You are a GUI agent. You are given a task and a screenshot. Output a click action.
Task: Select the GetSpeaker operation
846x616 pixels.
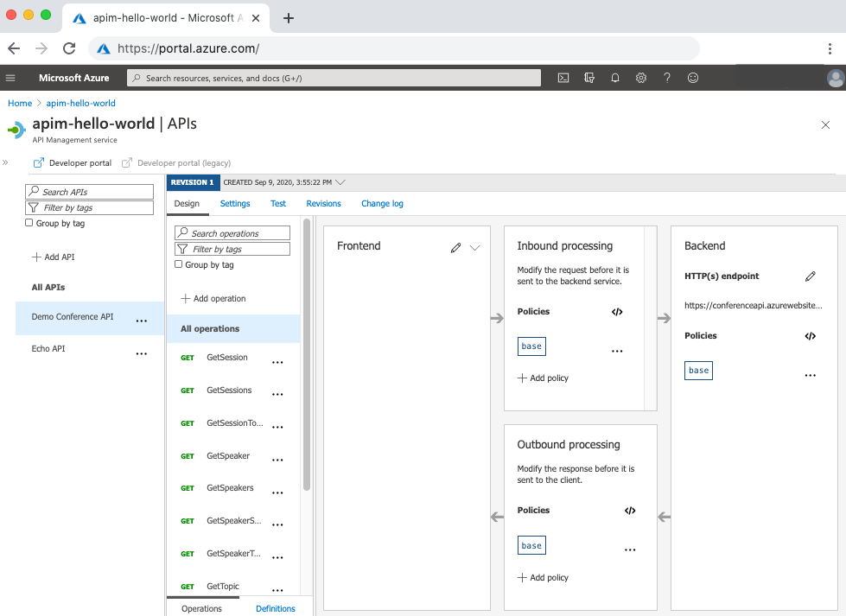click(x=227, y=456)
